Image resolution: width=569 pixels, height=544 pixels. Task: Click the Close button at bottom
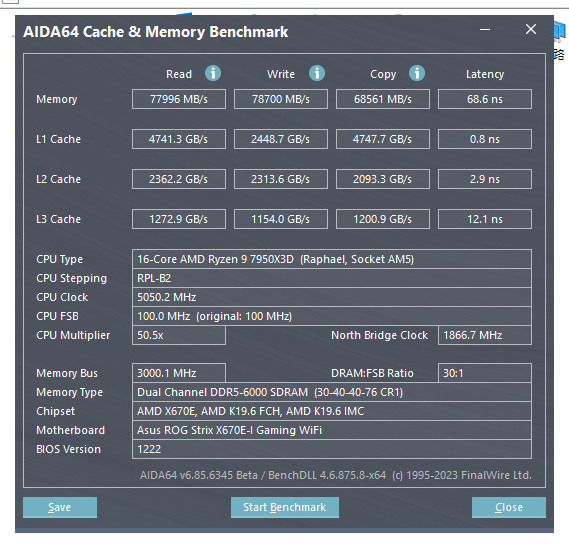click(x=509, y=507)
